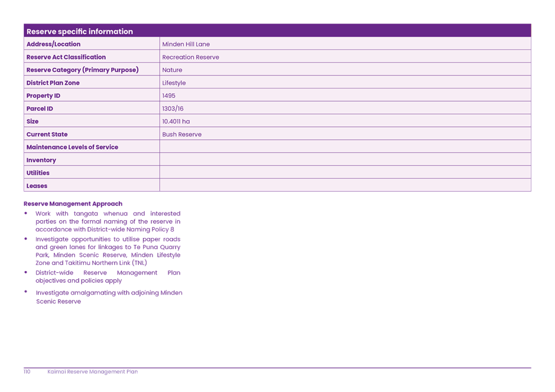Select the Address/Location row label
Screen dimensions: 555x392
point(54,44)
